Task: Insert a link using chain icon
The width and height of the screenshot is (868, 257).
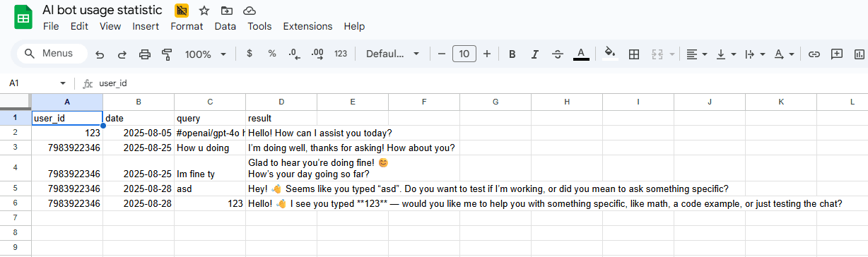Action: [x=814, y=54]
